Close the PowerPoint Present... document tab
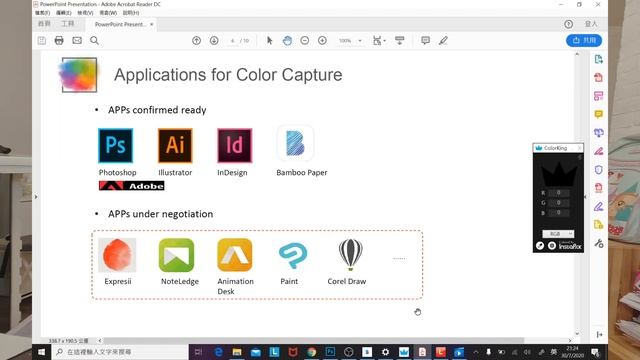 click(151, 24)
